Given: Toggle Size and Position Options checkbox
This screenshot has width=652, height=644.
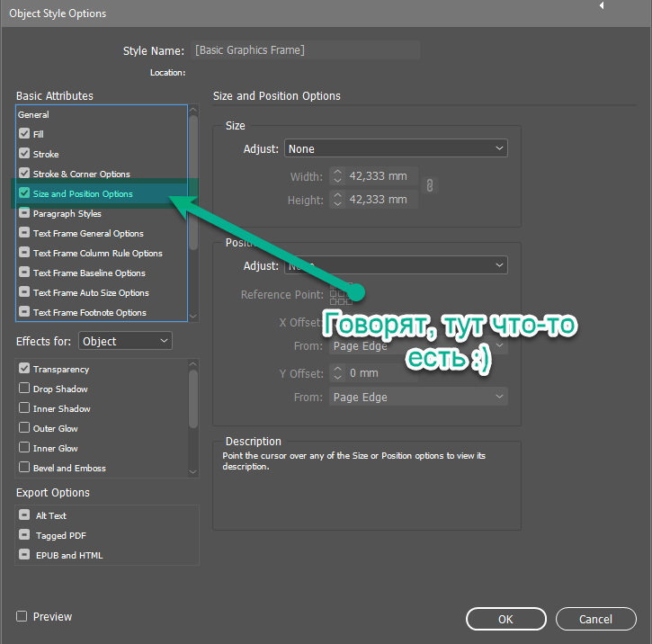Looking at the screenshot, I should [x=24, y=192].
